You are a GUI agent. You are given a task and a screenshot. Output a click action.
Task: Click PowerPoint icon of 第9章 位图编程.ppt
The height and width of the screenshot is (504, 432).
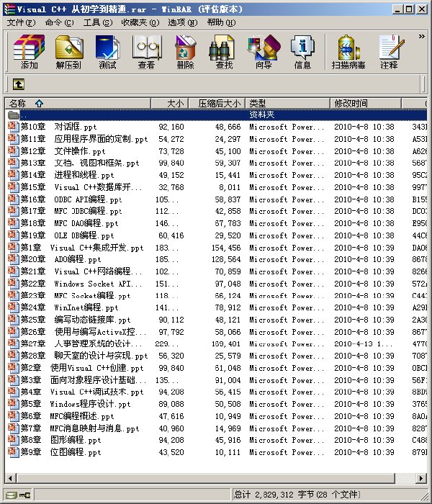click(13, 452)
